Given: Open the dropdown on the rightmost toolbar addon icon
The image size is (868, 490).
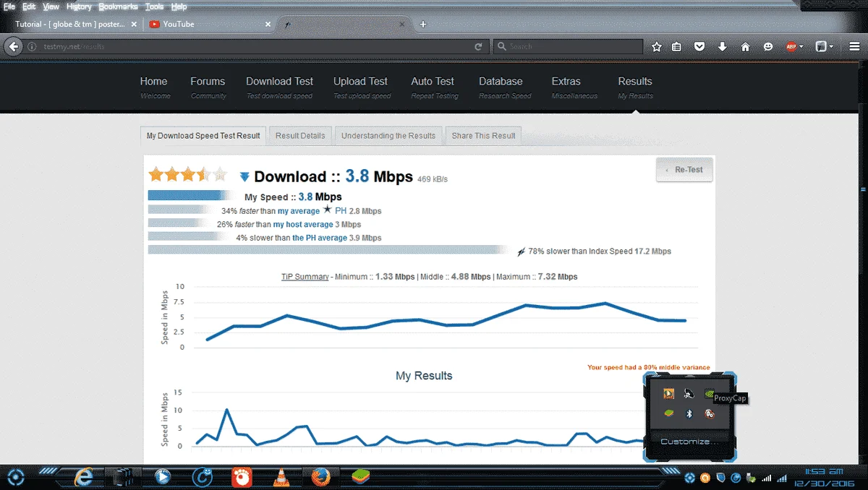Looking at the screenshot, I should click(832, 46).
